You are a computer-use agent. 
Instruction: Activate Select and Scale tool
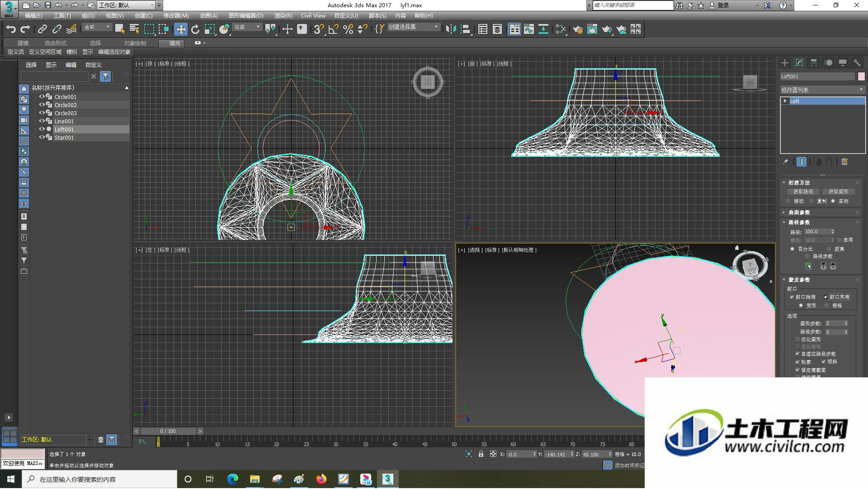point(209,29)
